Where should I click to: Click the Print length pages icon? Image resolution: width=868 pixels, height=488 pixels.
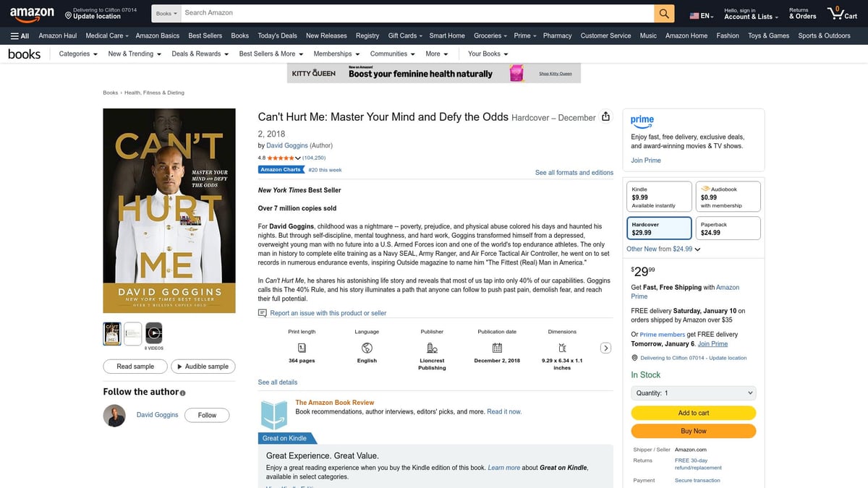tap(301, 348)
